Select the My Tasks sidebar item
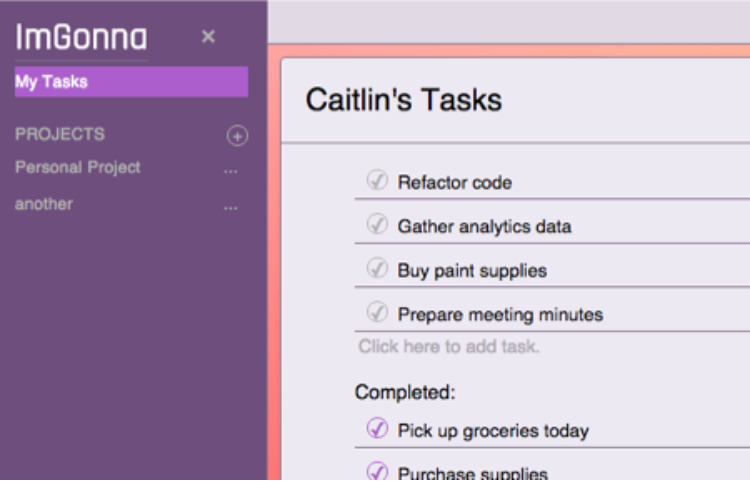The image size is (750, 481). [x=132, y=82]
